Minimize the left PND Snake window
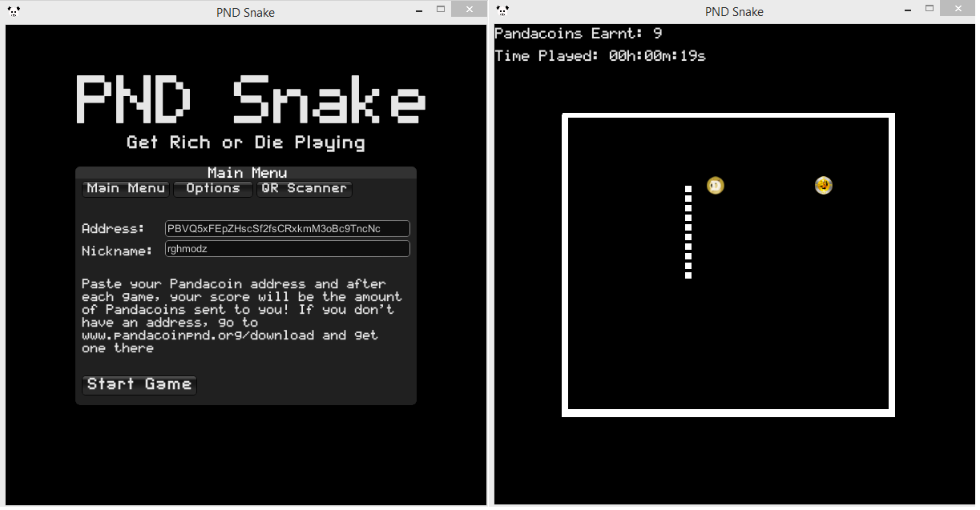The image size is (980, 510). pos(419,10)
